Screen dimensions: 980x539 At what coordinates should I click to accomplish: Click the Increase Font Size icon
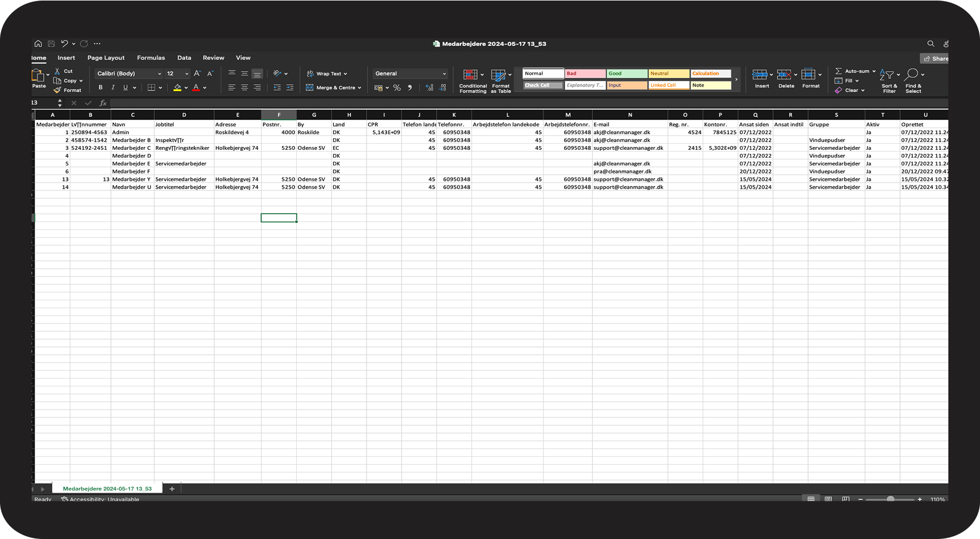coord(197,73)
